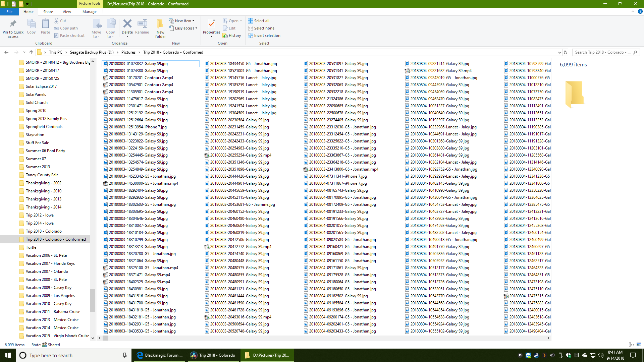Screen dimensions: 644x362
Task: Click Select none in ribbon
Action: 261,28
